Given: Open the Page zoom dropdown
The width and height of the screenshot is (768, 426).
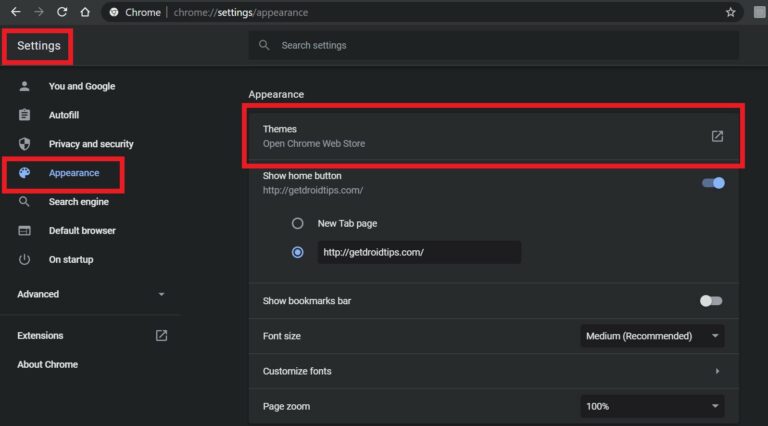Looking at the screenshot, I should [652, 407].
